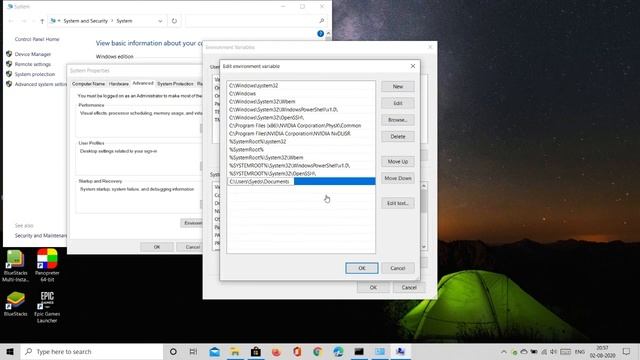Image resolution: width=640 pixels, height=360 pixels.
Task: Open Task View from the taskbar
Action: (193, 351)
